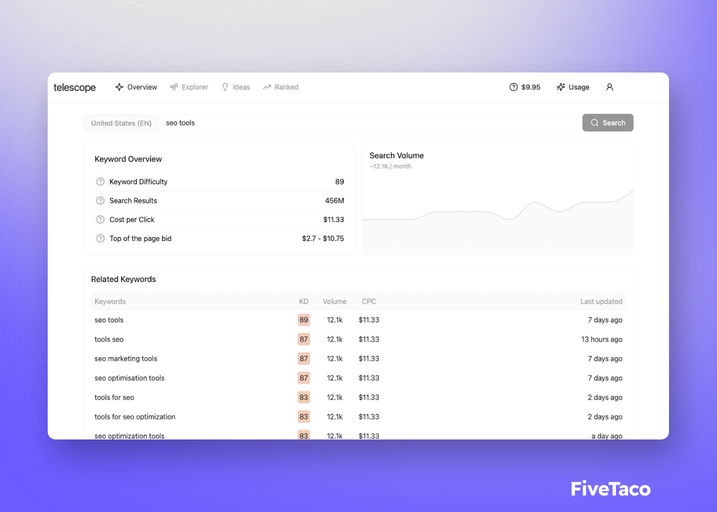Viewport: 717px width, 512px height.
Task: Sort by the Volume column header
Action: pos(334,301)
